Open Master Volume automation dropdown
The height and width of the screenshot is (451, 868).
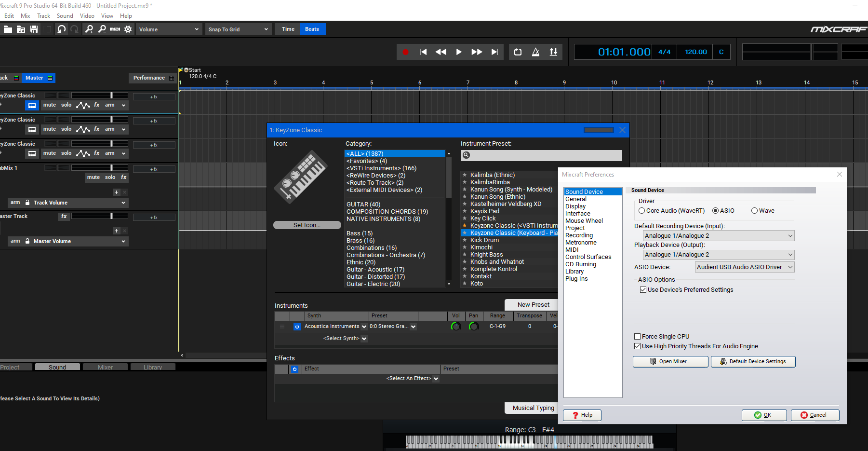pyautogui.click(x=123, y=241)
